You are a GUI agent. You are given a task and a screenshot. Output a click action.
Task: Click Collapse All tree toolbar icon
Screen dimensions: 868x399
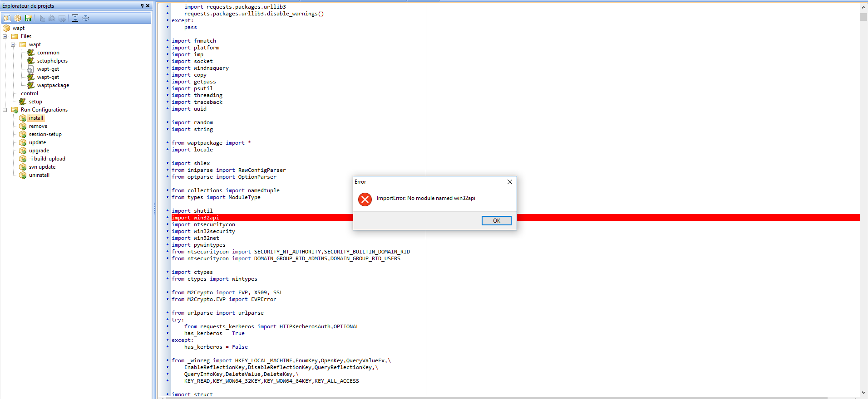tap(85, 18)
